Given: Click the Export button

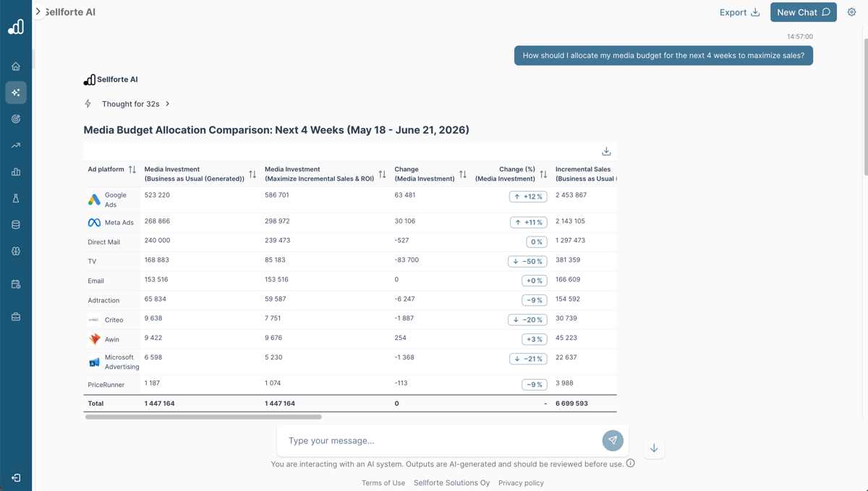Looking at the screenshot, I should coord(739,12).
